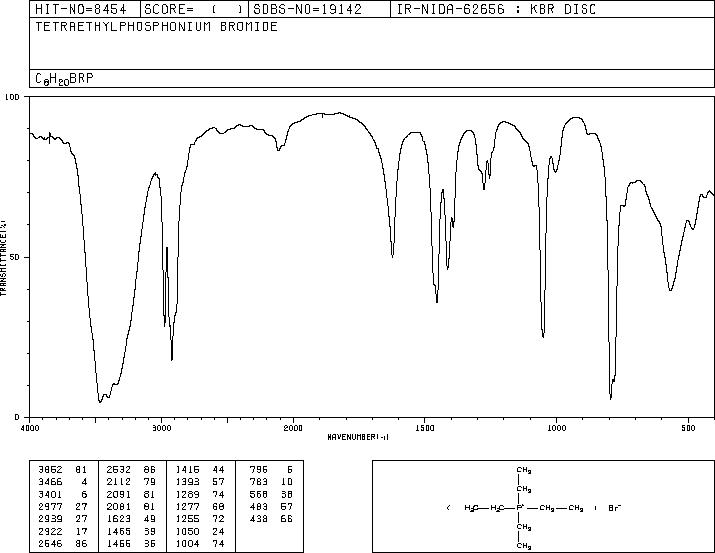Screen dimensions: 715x553
Task: Click the rightmost CH3 group before Br-
Action: (576, 508)
